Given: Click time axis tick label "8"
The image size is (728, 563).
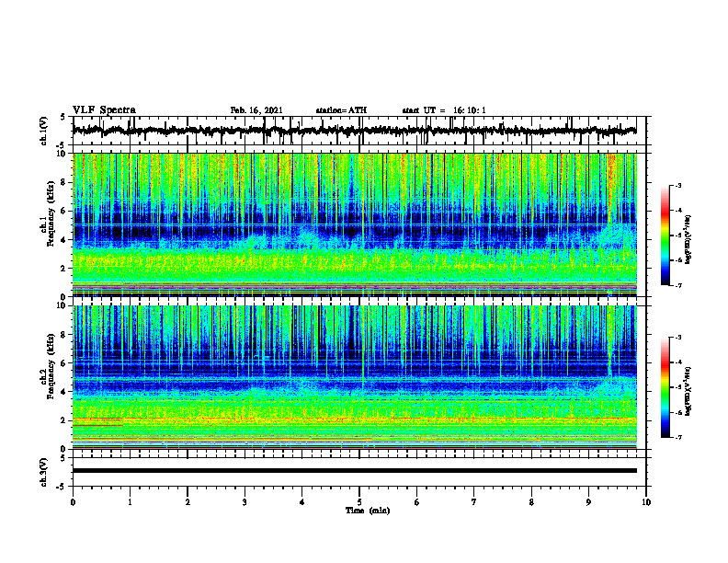Looking at the screenshot, I should (x=531, y=502).
